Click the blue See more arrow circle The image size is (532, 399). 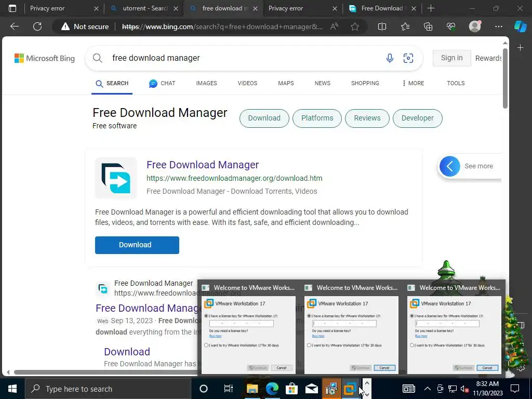449,166
